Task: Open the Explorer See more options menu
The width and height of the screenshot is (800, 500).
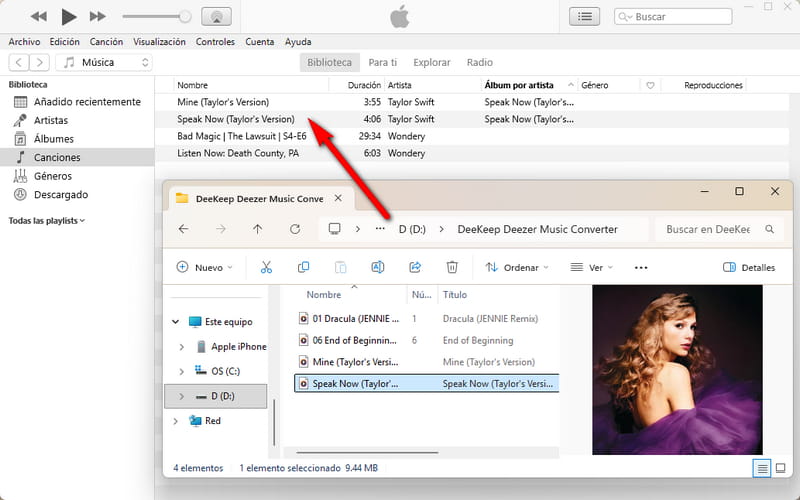Action: (x=641, y=267)
